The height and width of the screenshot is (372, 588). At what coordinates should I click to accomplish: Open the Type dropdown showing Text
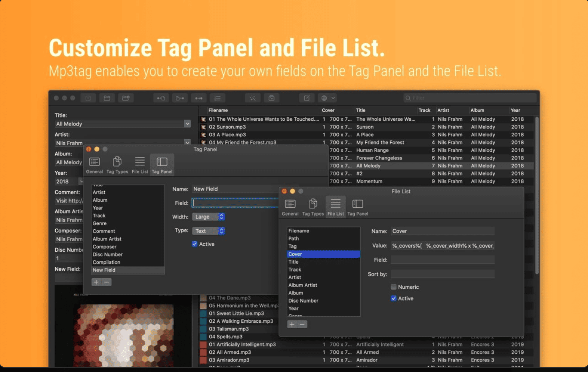209,231
